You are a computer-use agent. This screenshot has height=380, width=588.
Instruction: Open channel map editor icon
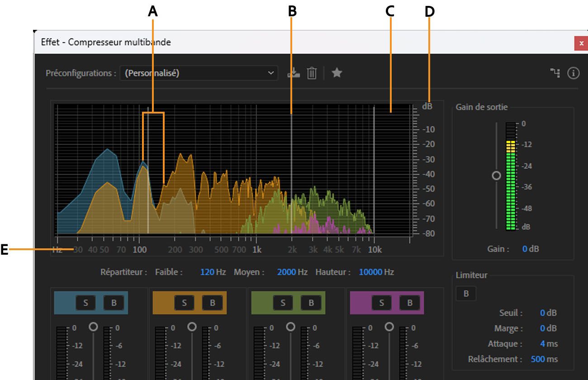[x=555, y=73]
